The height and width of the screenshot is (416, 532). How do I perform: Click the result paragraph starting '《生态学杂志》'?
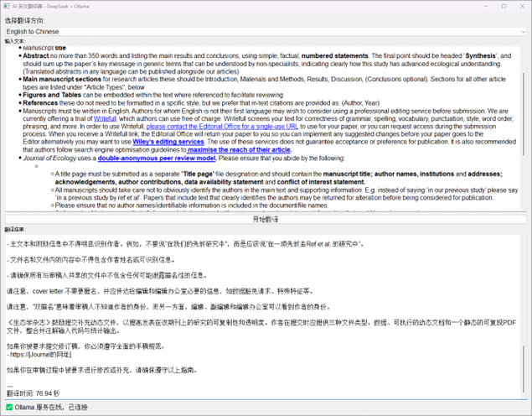coord(261,326)
